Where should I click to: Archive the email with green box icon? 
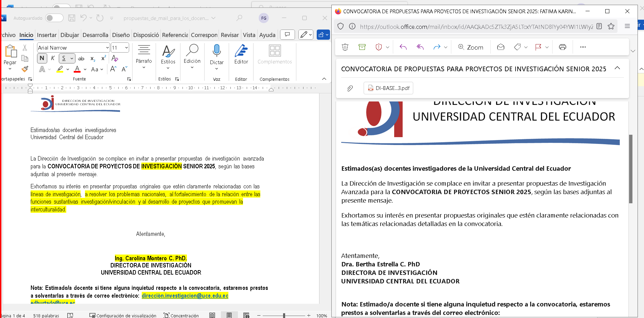pos(362,47)
